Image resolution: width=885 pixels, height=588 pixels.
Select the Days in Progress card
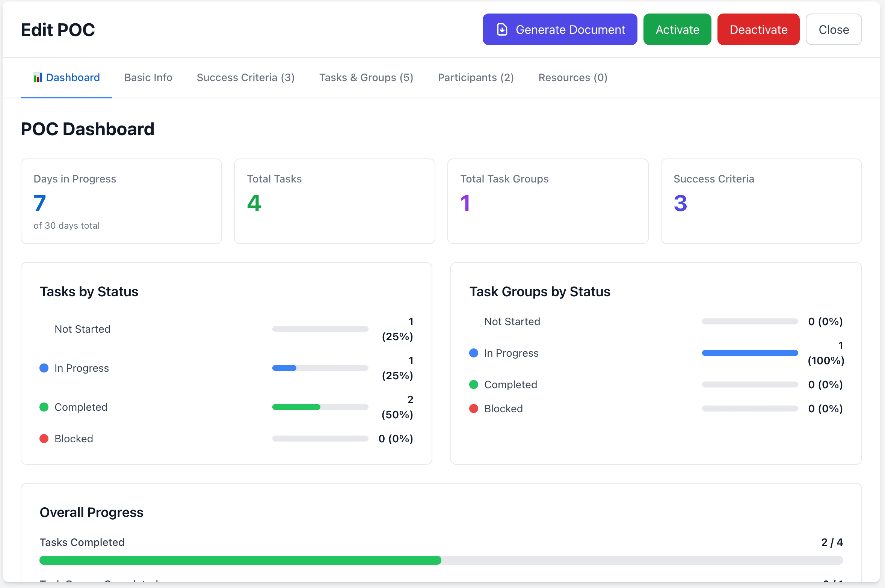coord(121,201)
